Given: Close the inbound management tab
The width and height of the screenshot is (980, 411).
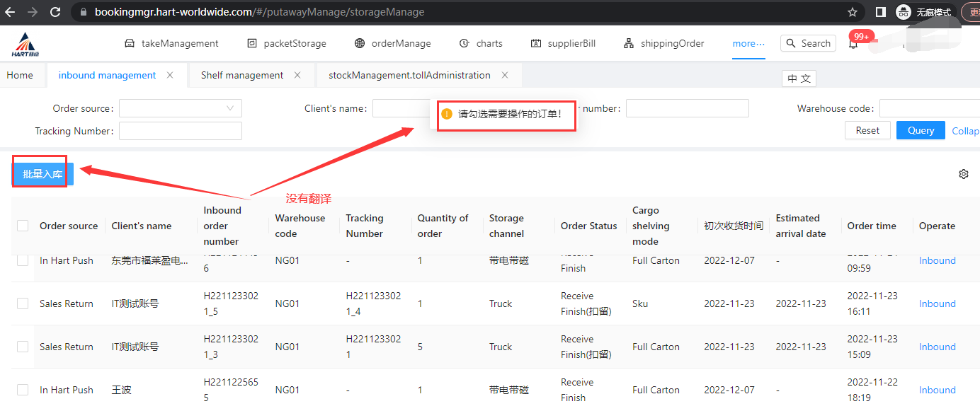Looking at the screenshot, I should [170, 75].
